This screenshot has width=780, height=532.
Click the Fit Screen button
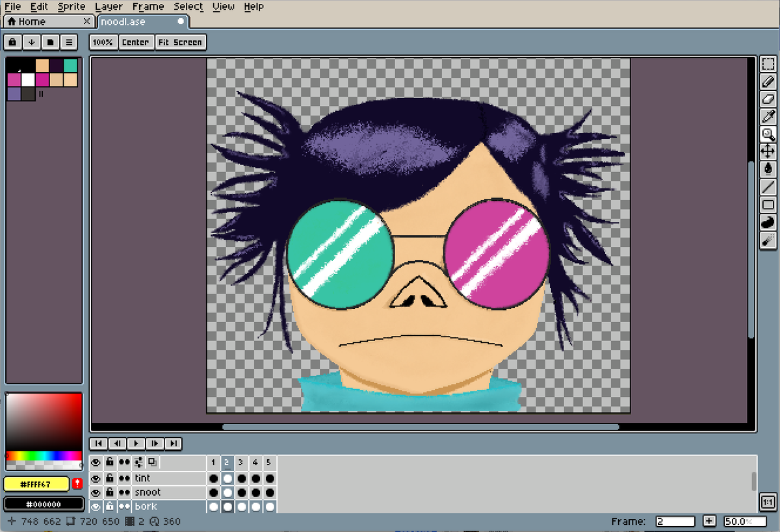(x=181, y=42)
